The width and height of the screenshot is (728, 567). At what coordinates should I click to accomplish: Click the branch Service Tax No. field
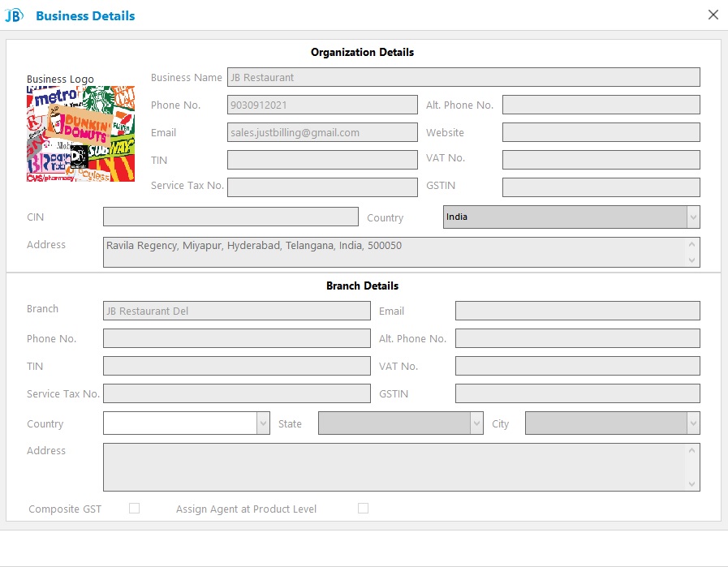pyautogui.click(x=237, y=393)
